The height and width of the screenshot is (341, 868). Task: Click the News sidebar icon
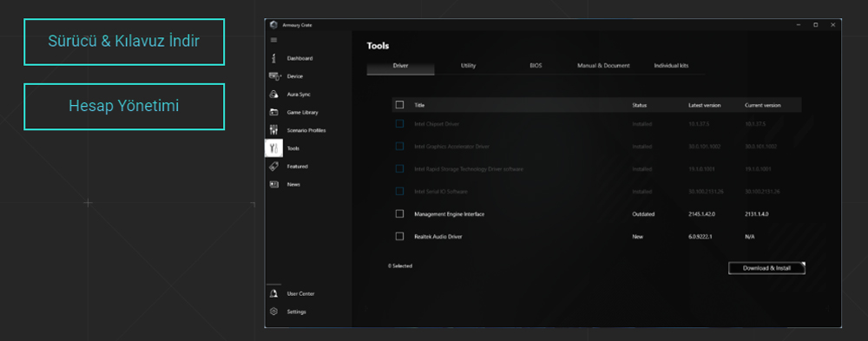[x=273, y=184]
